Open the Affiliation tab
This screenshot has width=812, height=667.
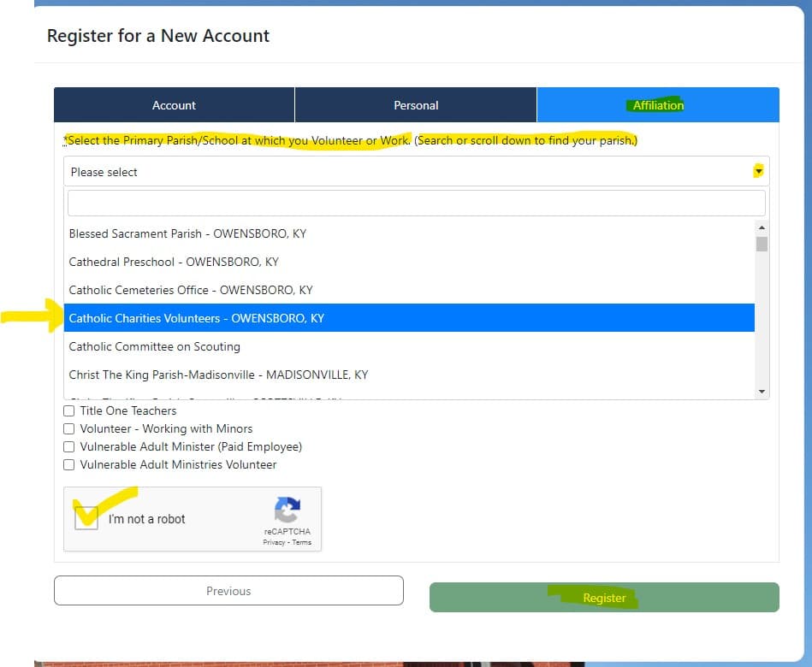[x=658, y=105]
